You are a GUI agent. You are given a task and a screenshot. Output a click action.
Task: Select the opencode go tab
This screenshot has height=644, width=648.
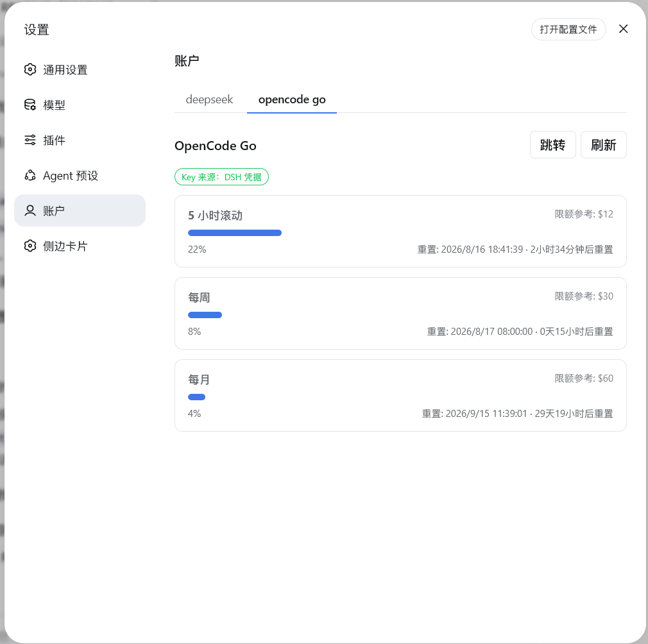click(x=292, y=99)
